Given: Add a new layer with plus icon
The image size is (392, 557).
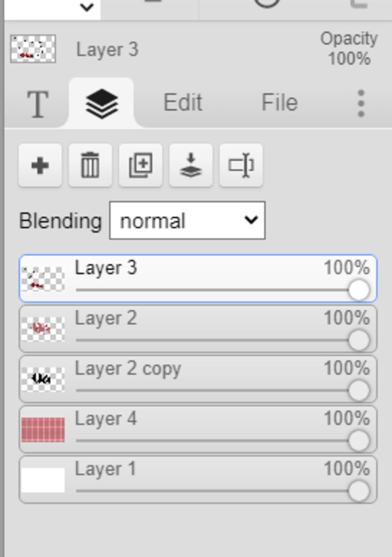Looking at the screenshot, I should [40, 165].
